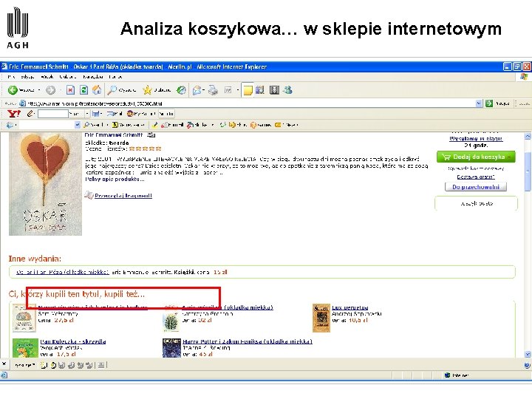Go to the Home page icon
The image size is (532, 399).
click(97, 90)
